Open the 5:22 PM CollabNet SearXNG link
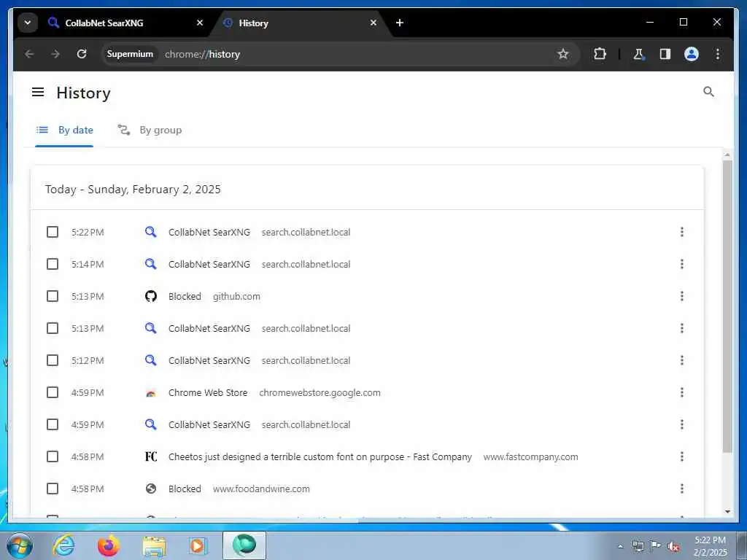Screen dimensions: 747x560 pyautogui.click(x=209, y=232)
